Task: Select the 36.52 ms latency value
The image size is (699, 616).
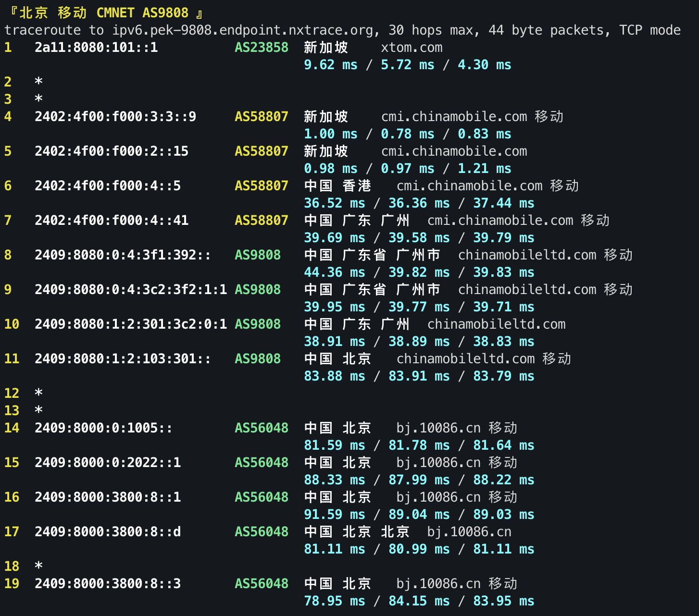Action: [x=335, y=203]
